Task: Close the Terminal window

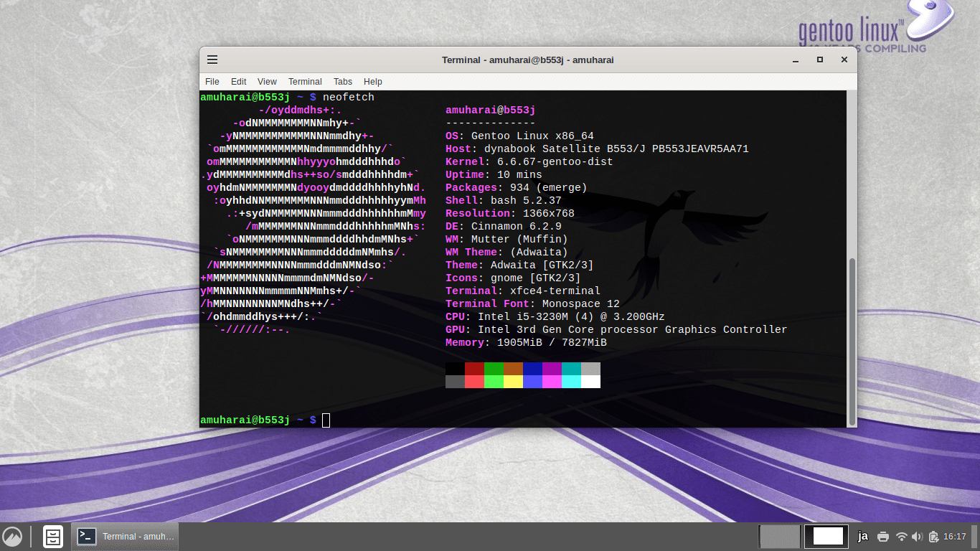Action: point(844,60)
